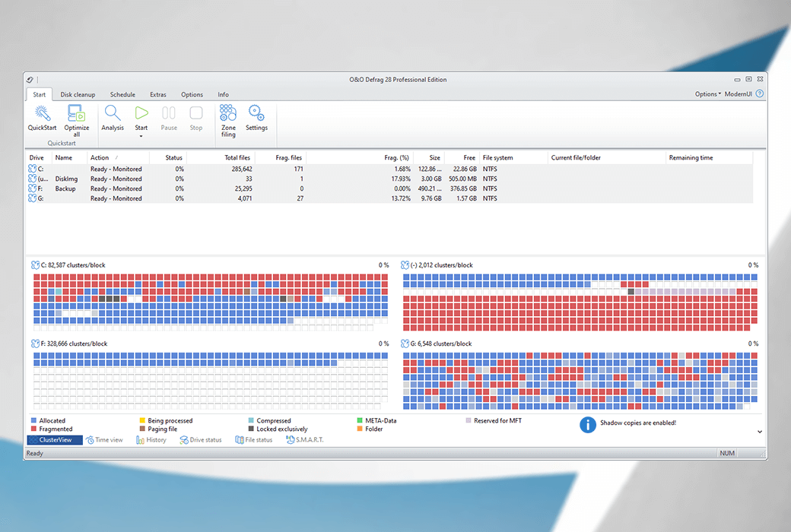Screen dimensions: 791x532
Task: Open Drive status view
Action: (x=201, y=440)
